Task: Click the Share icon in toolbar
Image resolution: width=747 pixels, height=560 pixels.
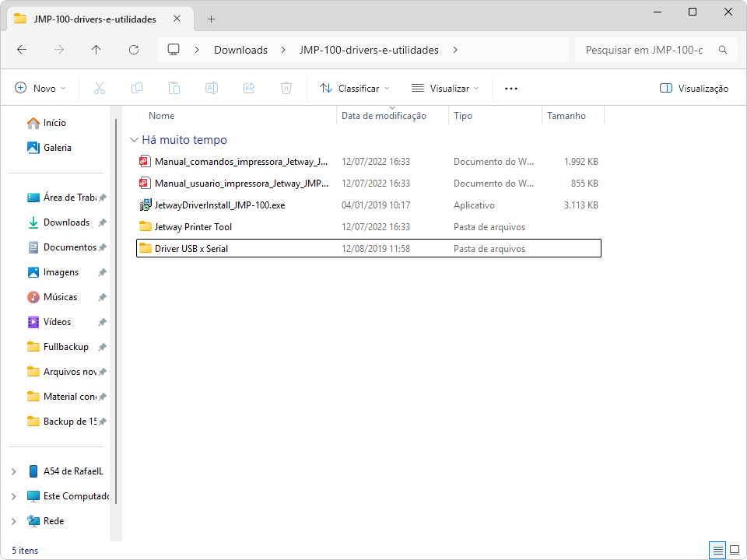Action: click(x=249, y=88)
